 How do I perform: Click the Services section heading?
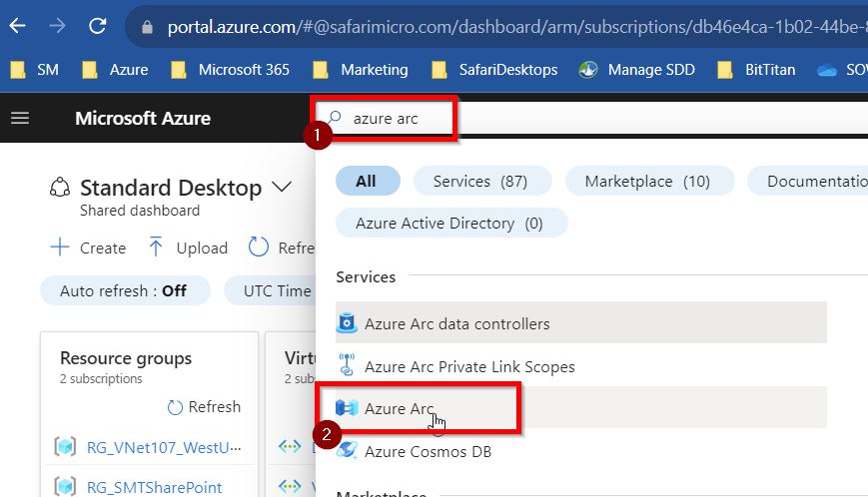[x=366, y=276]
